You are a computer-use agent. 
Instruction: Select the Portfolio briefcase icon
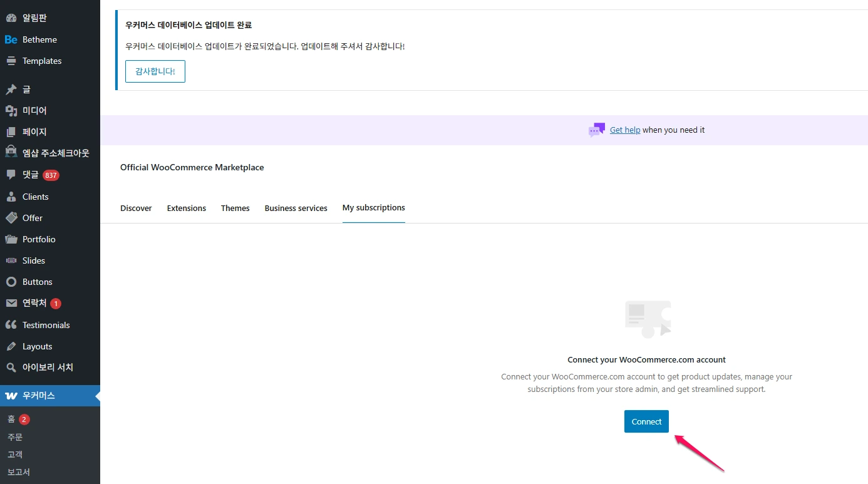coord(11,239)
